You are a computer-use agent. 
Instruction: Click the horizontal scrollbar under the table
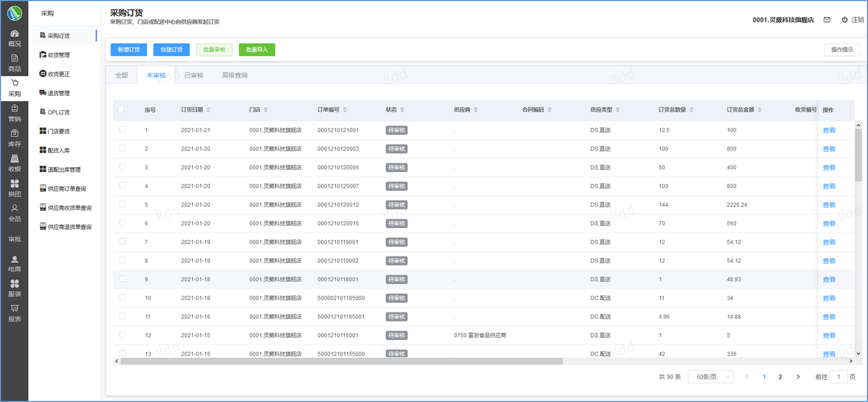[341, 361]
